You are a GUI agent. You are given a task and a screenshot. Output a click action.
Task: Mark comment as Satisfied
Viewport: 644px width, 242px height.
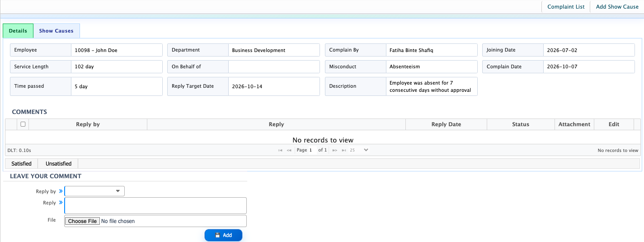click(x=21, y=164)
